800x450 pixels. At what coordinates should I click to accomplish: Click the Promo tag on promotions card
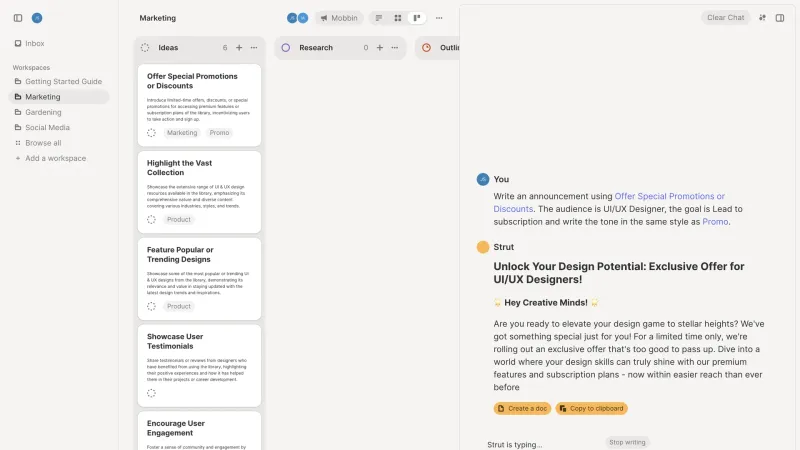tap(219, 133)
